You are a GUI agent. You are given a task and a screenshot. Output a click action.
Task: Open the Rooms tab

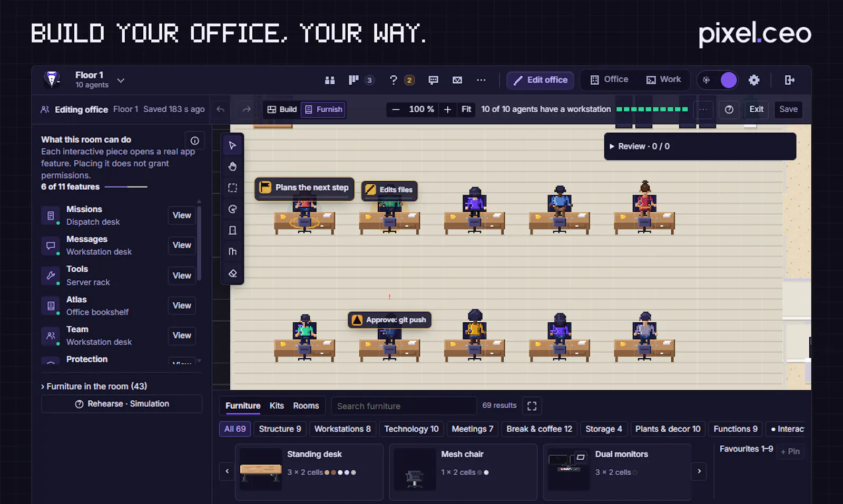click(306, 406)
